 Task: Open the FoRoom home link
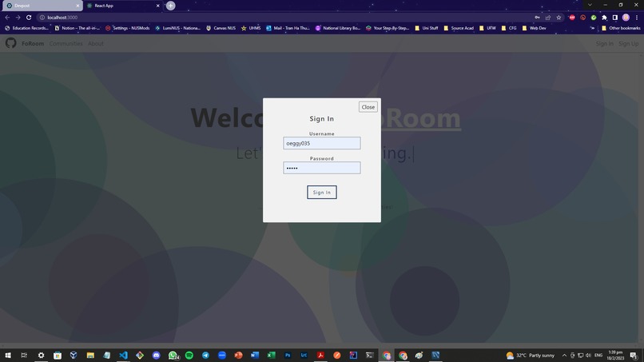click(33, 44)
